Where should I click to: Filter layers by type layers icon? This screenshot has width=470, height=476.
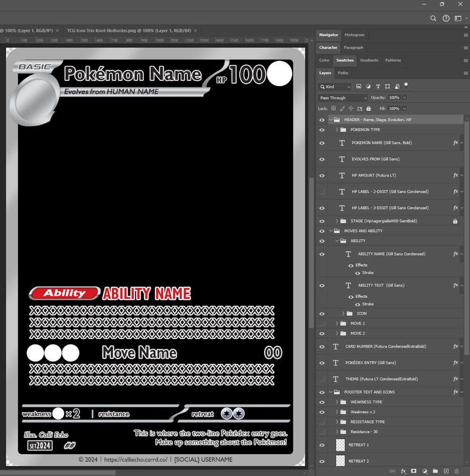tap(378, 87)
